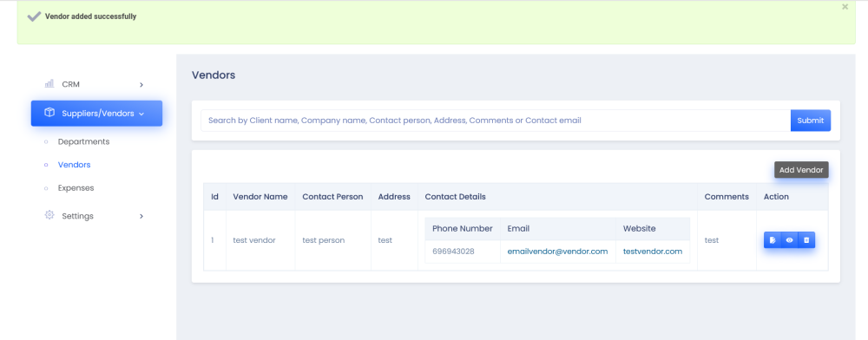Click the Add Vendor button
The width and height of the screenshot is (868, 340).
click(801, 170)
